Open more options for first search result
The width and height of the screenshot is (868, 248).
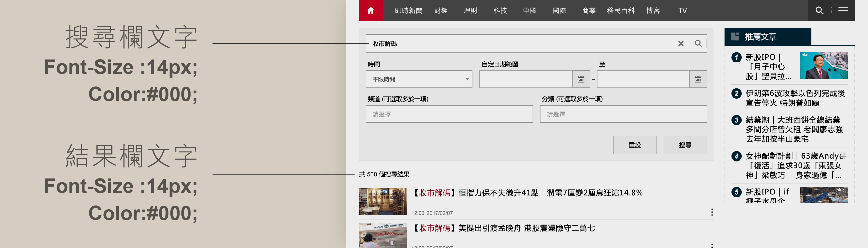click(712, 212)
